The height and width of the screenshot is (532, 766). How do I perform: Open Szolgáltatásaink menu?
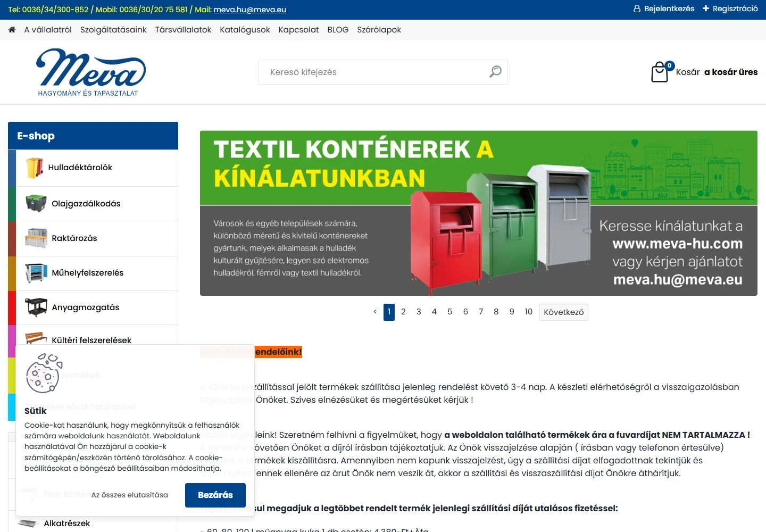113,30
